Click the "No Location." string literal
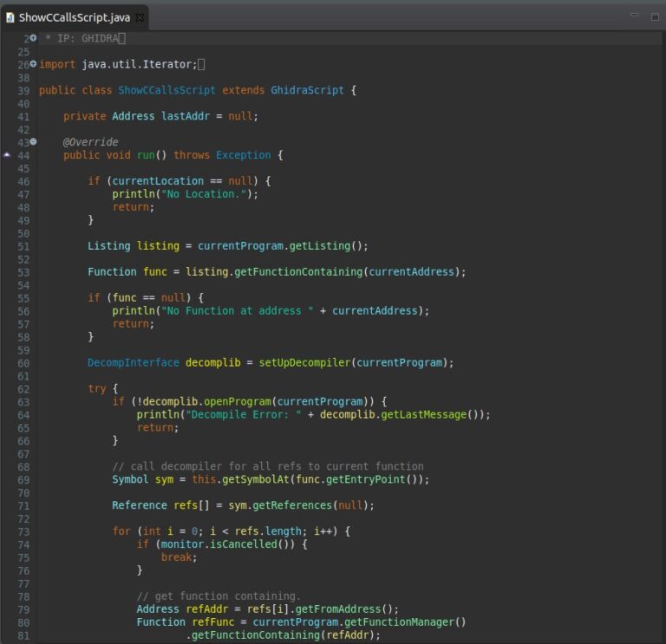 click(205, 193)
